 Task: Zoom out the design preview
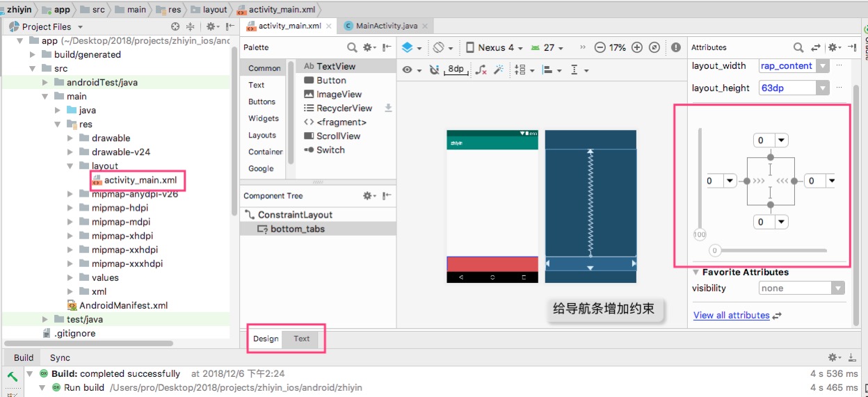(600, 47)
